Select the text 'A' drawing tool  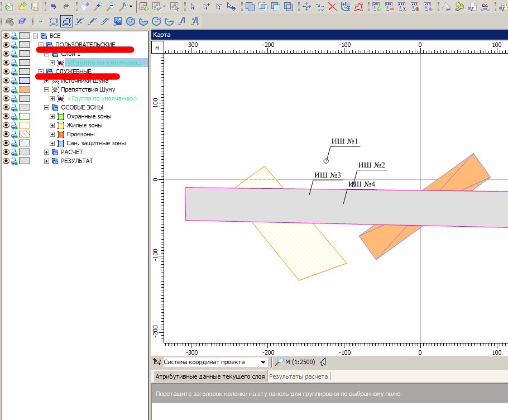(x=183, y=22)
